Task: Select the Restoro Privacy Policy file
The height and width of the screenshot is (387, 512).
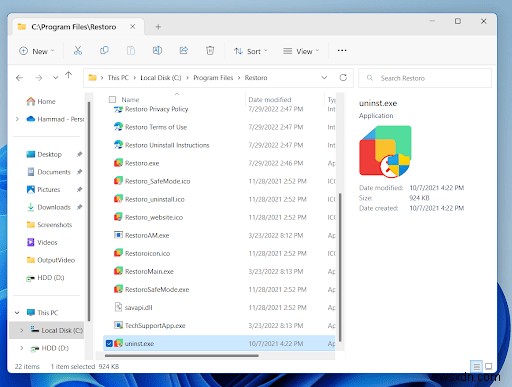Action: (x=156, y=109)
